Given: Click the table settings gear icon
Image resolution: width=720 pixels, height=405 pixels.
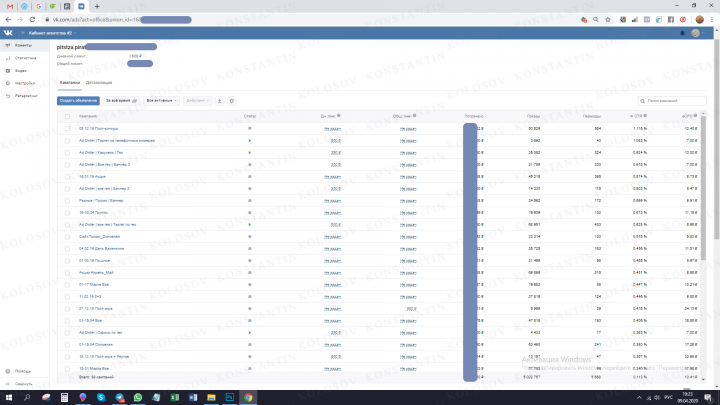Looking at the screenshot, I should coord(231,101).
